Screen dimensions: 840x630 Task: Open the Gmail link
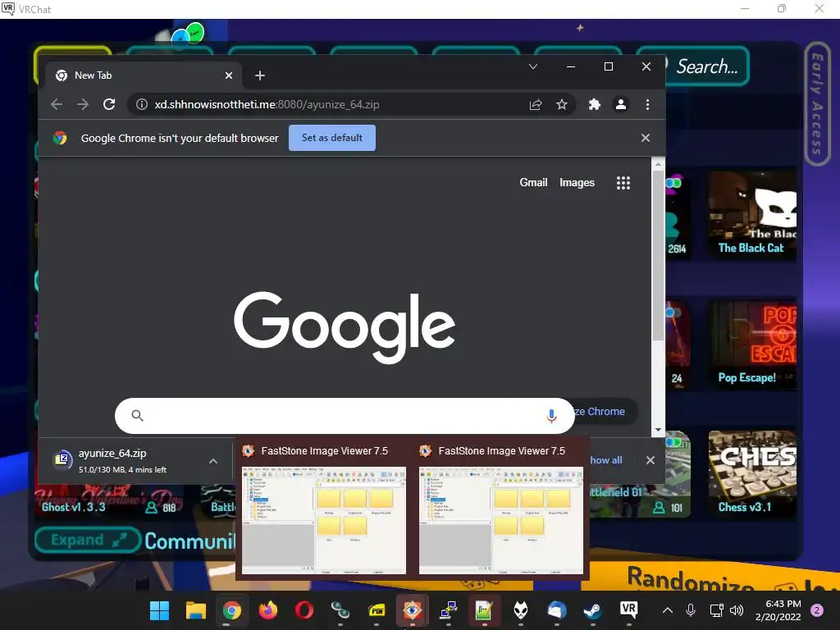point(533,183)
